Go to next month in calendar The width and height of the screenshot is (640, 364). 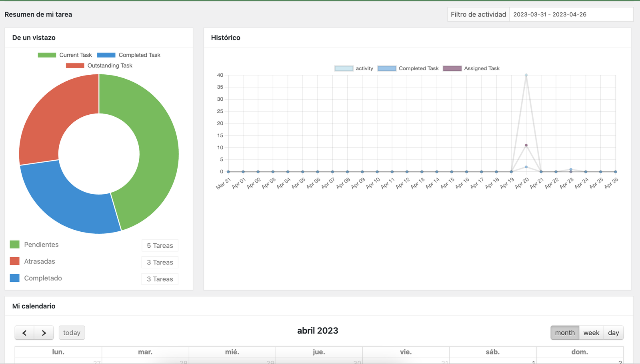(x=44, y=333)
